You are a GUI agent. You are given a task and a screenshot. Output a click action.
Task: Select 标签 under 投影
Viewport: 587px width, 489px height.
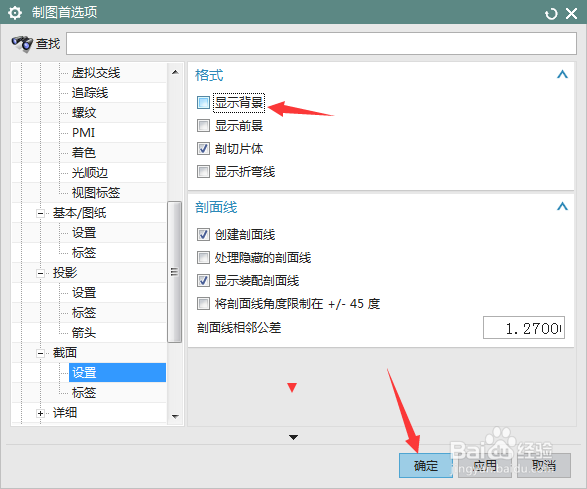[x=84, y=312]
